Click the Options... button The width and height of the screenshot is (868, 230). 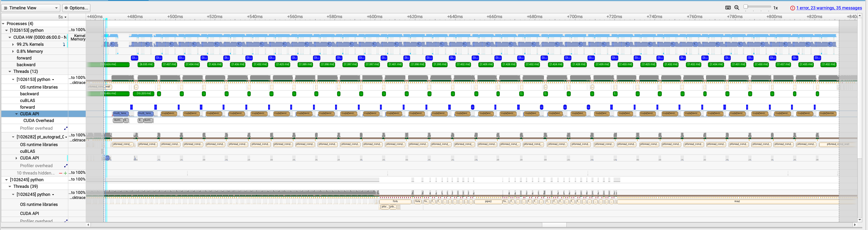pos(76,8)
